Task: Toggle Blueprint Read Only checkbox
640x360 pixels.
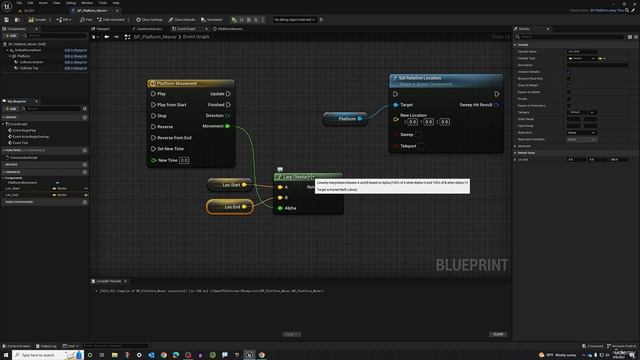Action: 569,78
